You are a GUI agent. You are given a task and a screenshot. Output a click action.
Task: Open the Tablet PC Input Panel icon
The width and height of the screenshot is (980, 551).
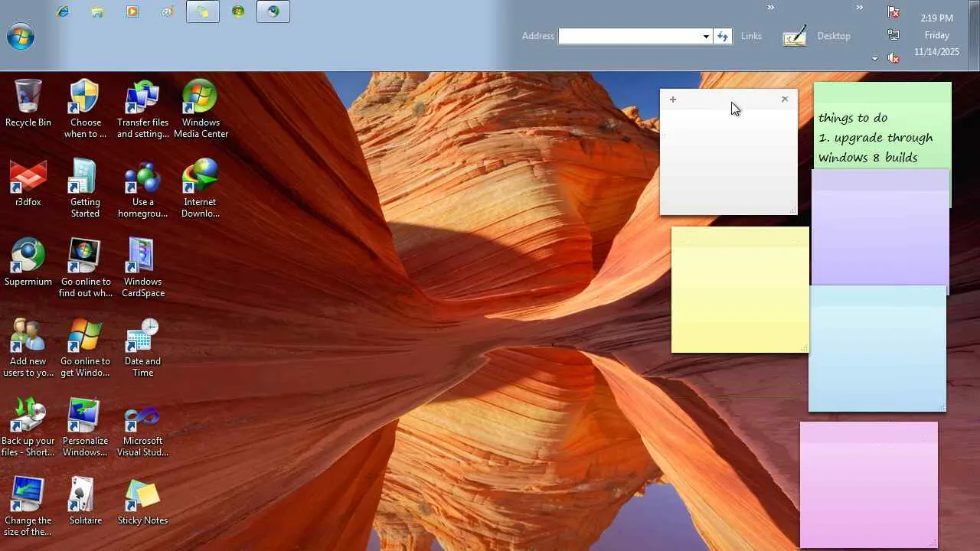(795, 36)
